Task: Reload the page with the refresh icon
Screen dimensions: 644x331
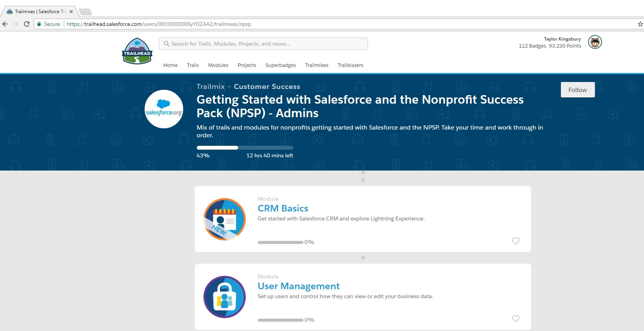Action: pyautogui.click(x=27, y=24)
